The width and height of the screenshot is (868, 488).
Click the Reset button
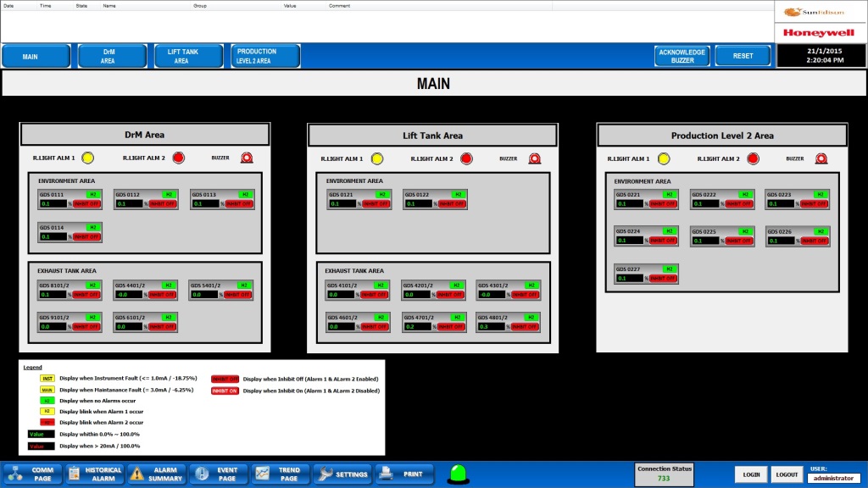pyautogui.click(x=743, y=56)
